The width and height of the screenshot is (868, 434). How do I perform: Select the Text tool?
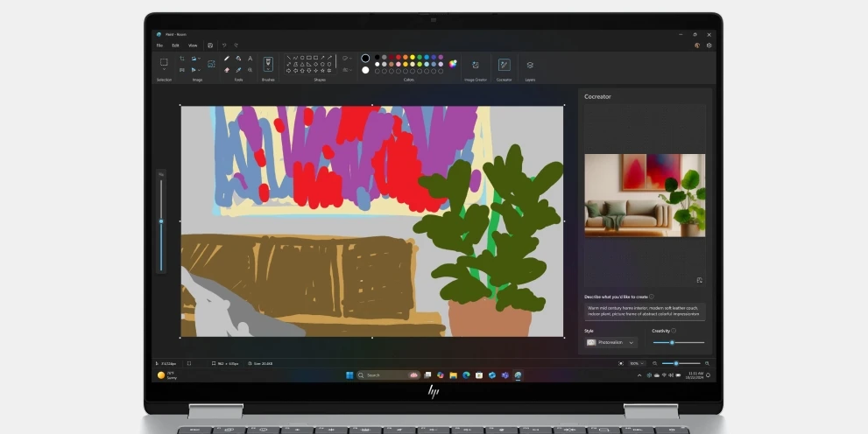click(x=251, y=58)
